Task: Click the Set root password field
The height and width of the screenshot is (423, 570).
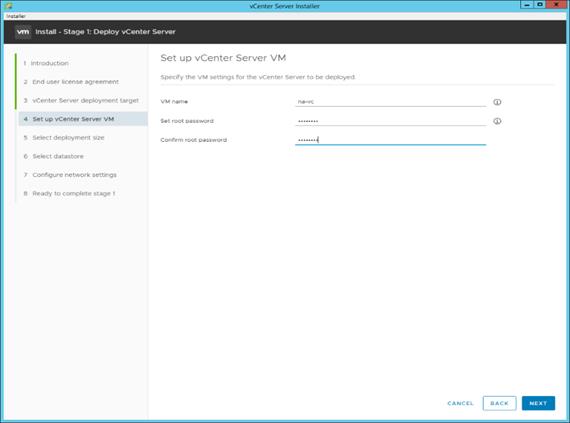Action: click(x=390, y=121)
